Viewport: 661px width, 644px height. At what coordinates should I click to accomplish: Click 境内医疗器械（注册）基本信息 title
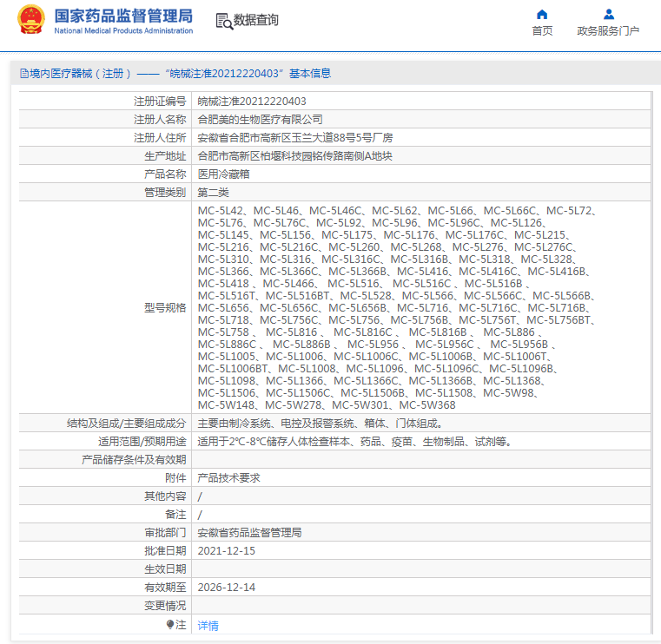tap(180, 74)
